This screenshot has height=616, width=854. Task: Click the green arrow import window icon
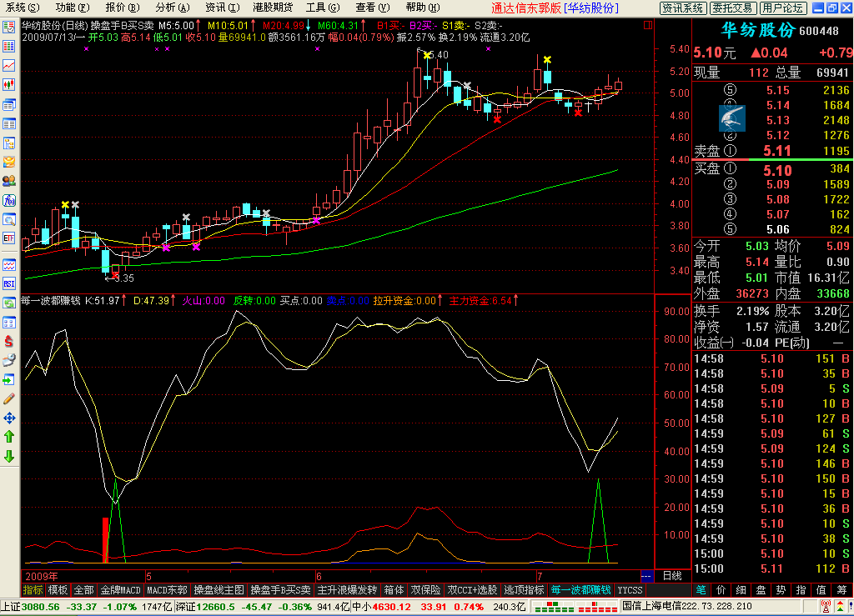point(8,379)
